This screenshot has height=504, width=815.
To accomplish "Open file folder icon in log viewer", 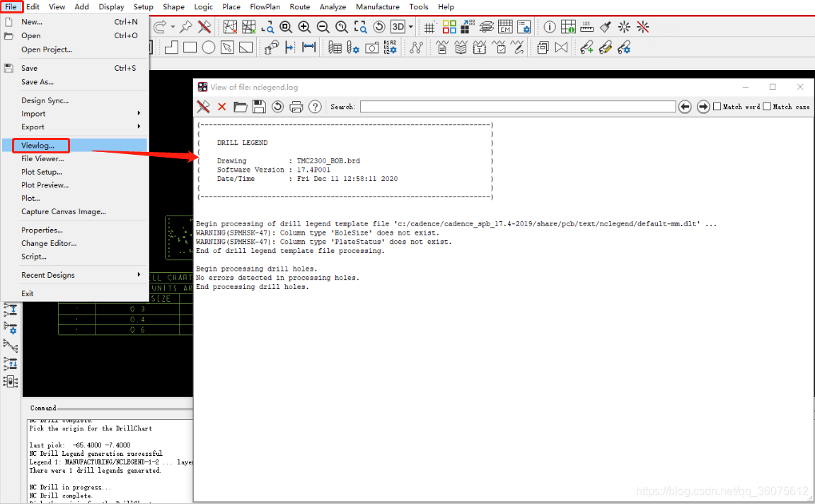I will pos(240,107).
